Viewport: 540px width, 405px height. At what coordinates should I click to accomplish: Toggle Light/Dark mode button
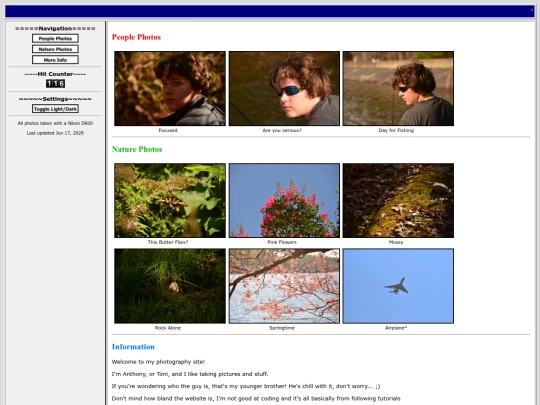coord(55,109)
